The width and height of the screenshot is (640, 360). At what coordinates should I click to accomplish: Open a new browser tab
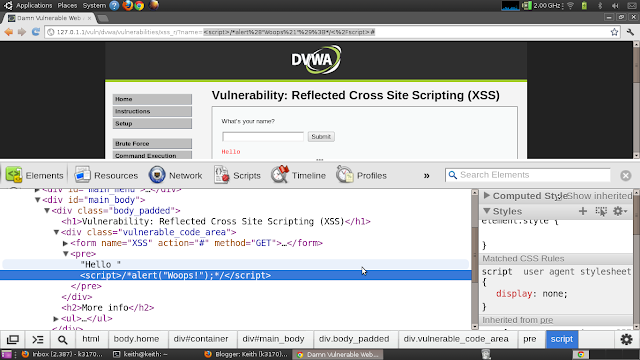[x=103, y=18]
